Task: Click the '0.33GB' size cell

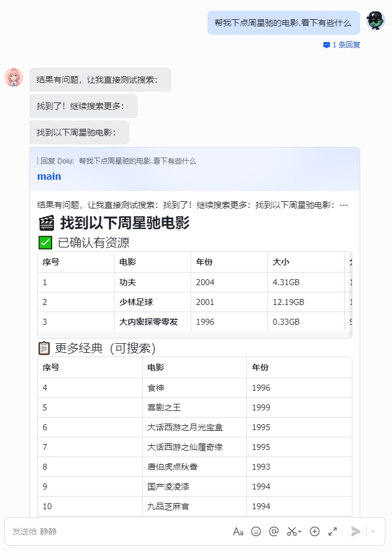Action: (x=306, y=322)
